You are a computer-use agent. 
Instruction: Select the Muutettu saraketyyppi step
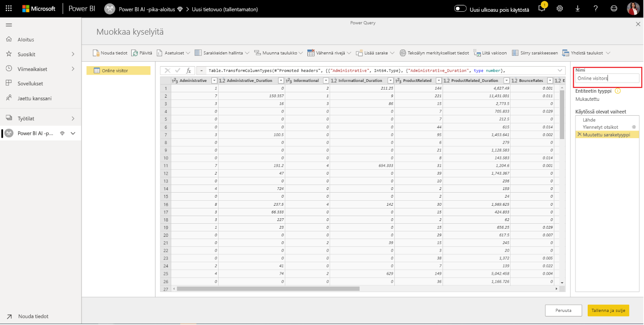pos(607,135)
